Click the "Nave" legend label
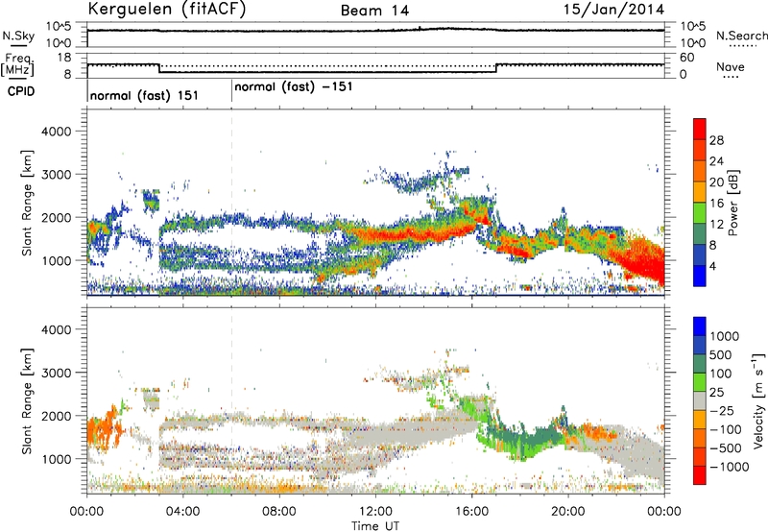Image resolution: width=768 pixels, height=532 pixels. click(731, 67)
